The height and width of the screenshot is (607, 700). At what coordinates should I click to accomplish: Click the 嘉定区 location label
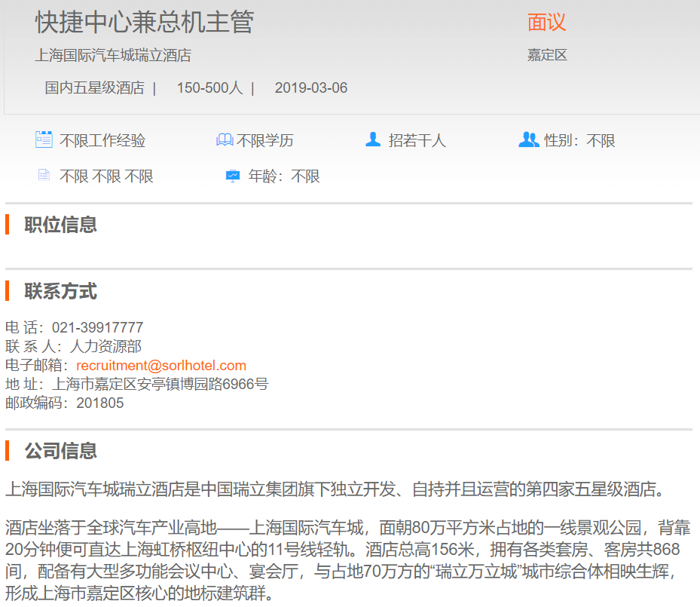(x=546, y=55)
